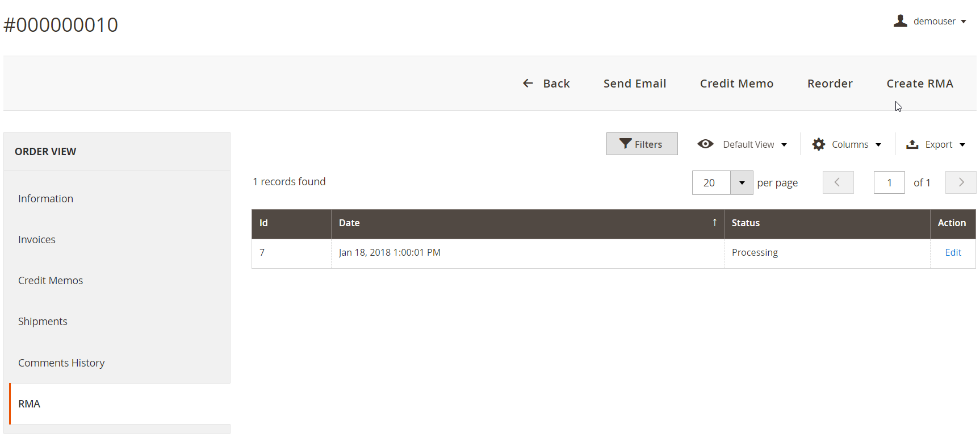980x437 pixels.
Task: Click the Back arrow icon
Action: pos(528,84)
